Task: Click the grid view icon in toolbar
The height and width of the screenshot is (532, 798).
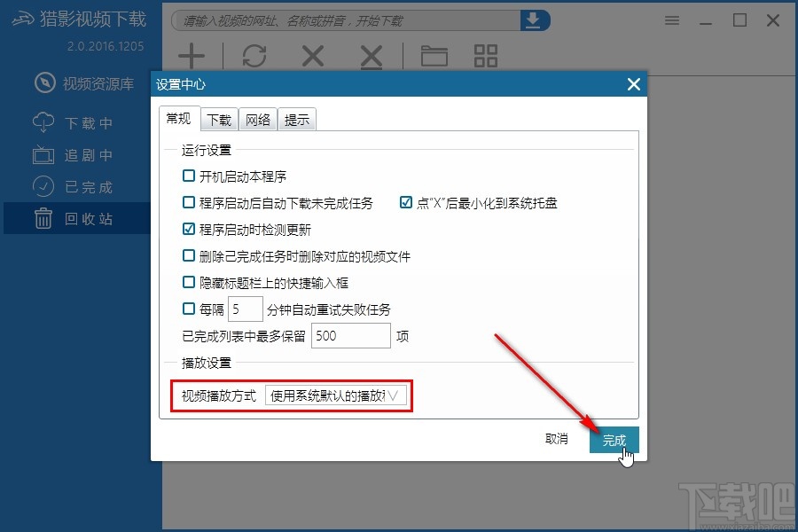Action: pos(486,56)
